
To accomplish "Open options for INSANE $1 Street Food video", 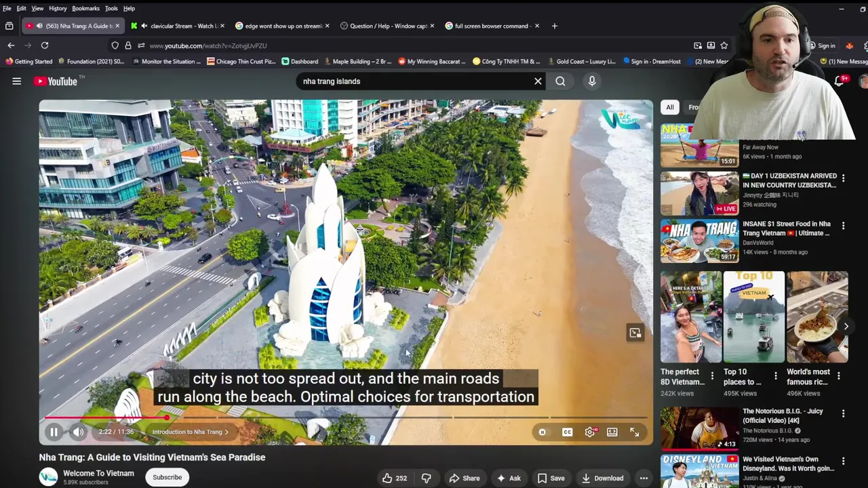I will pyautogui.click(x=843, y=226).
